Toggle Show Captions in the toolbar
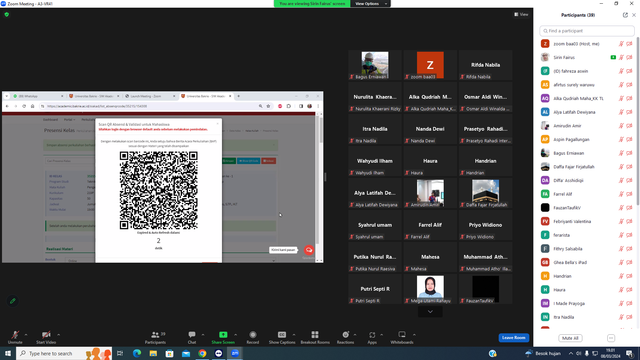The image size is (640, 360). 282,338
